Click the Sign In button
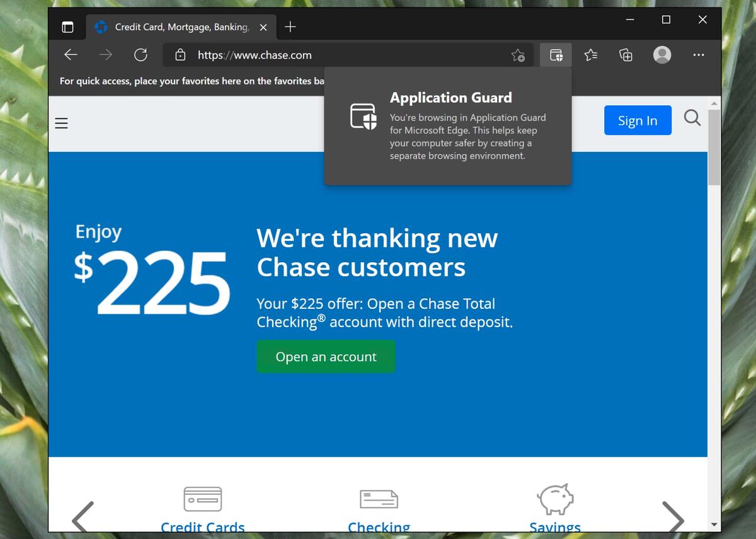The height and width of the screenshot is (539, 756). click(638, 120)
